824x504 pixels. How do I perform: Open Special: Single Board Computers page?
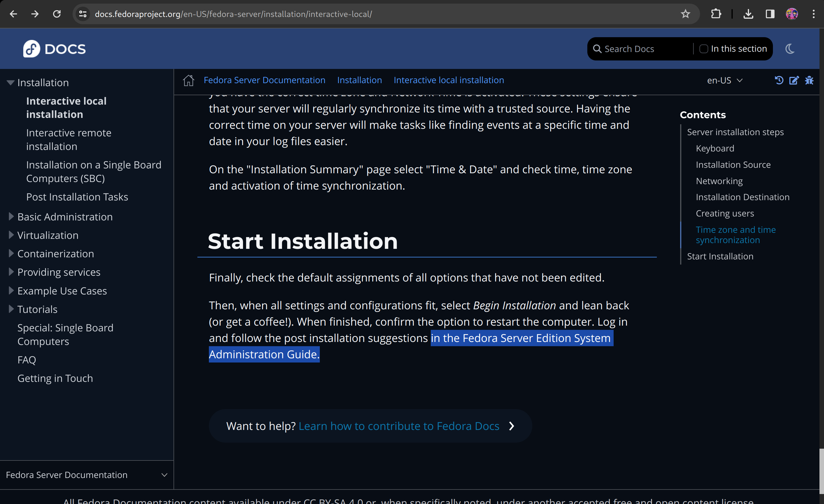[65, 334]
